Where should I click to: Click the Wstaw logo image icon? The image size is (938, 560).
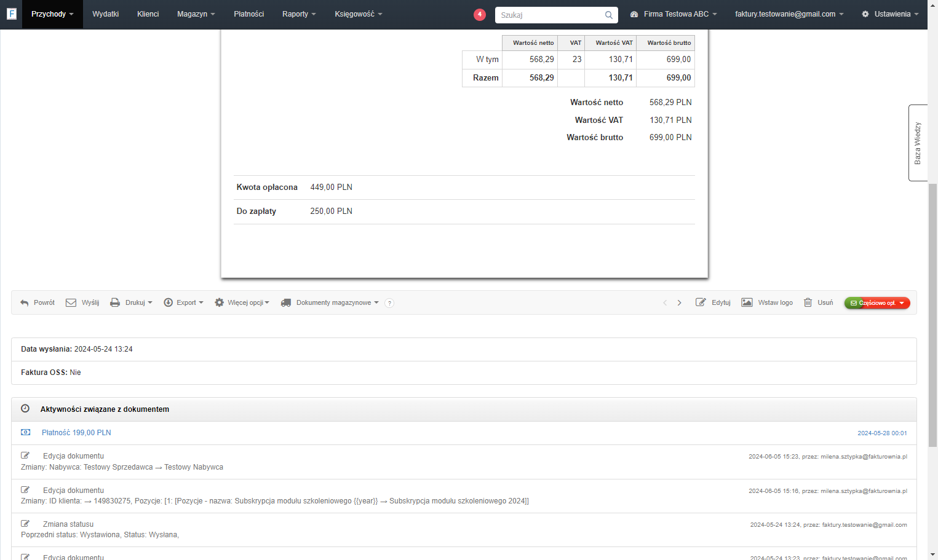pos(747,302)
